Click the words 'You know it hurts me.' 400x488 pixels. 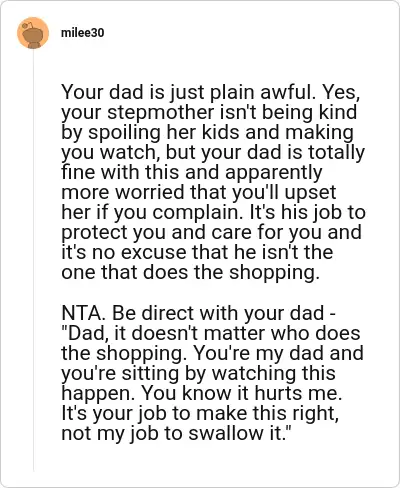tap(242, 393)
